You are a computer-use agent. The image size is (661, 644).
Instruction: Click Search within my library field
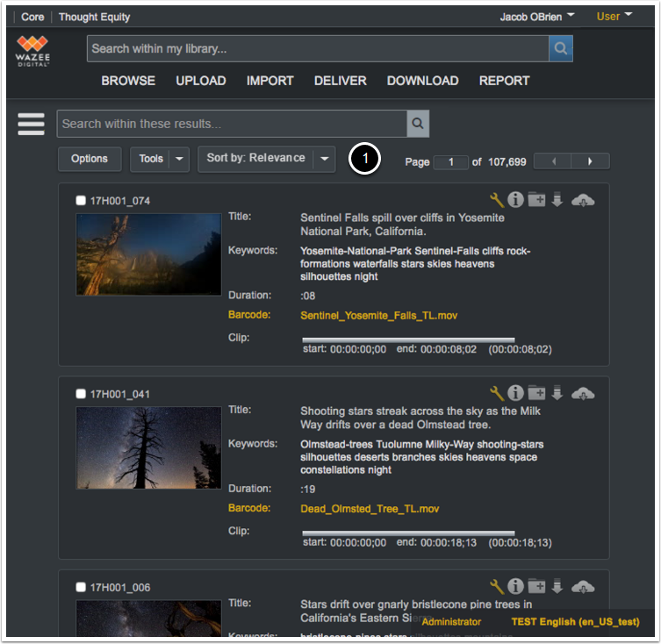[318, 48]
